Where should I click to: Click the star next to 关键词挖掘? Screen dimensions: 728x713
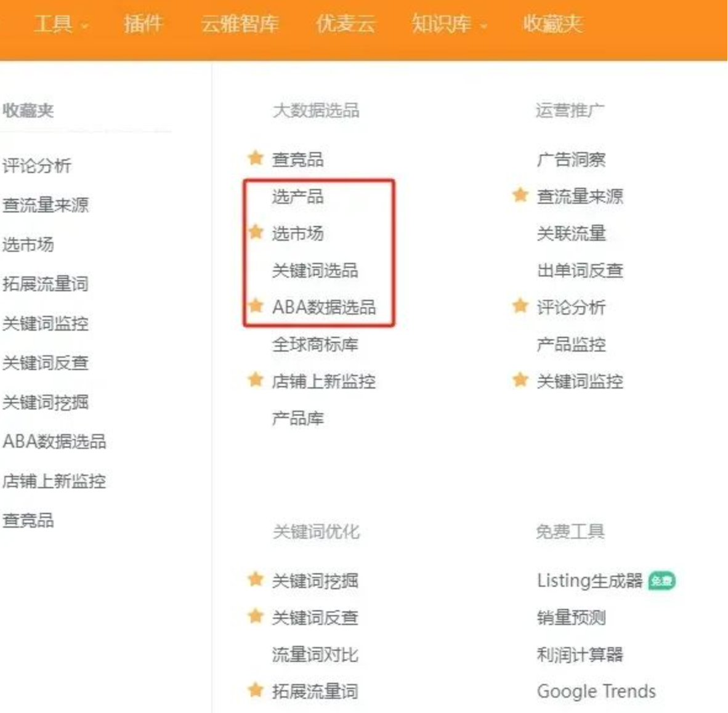[x=256, y=579]
